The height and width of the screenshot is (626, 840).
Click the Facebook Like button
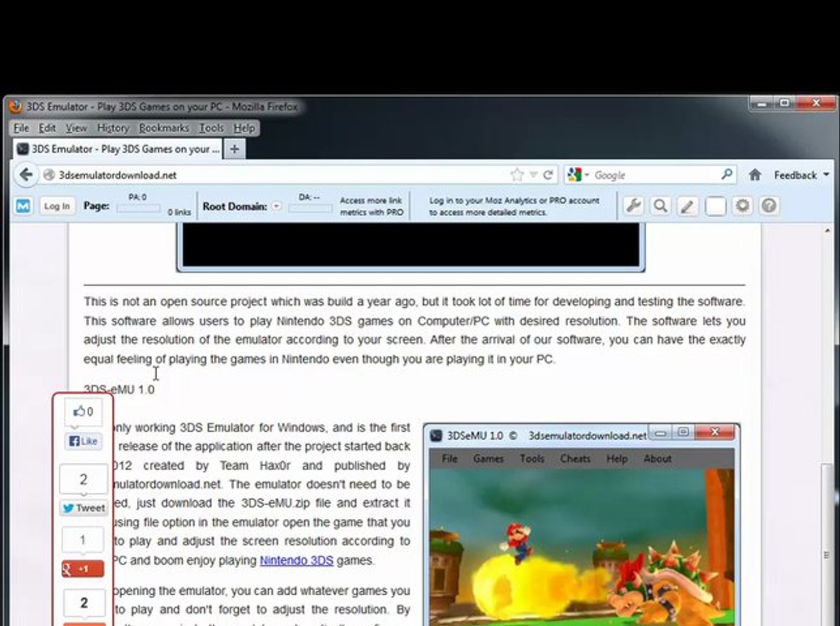(x=83, y=441)
